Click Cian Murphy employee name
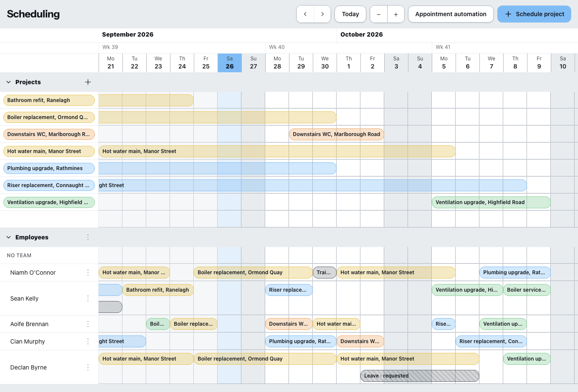This screenshot has width=578, height=392. [28, 341]
